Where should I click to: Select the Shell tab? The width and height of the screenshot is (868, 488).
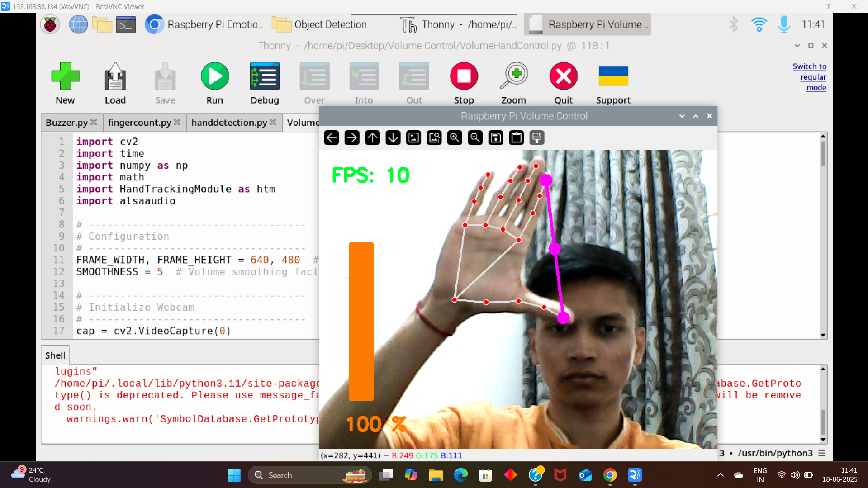tap(55, 355)
